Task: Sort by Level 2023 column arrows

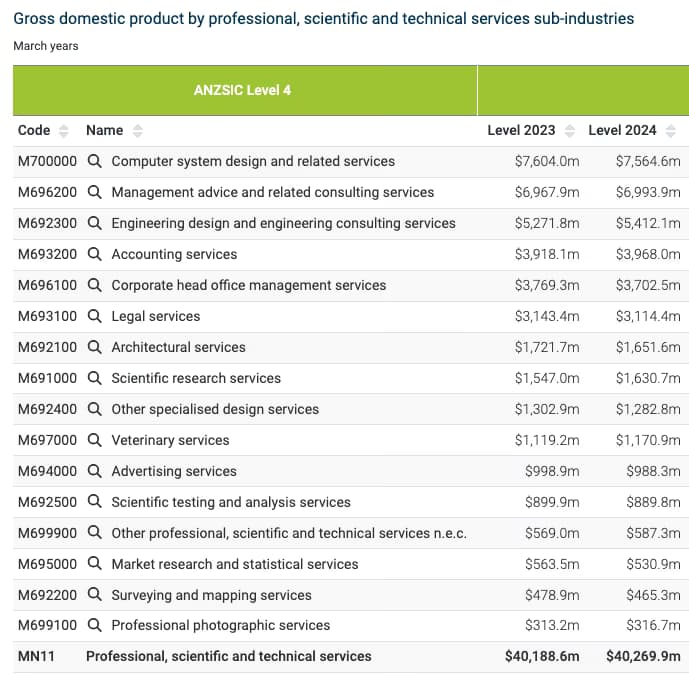Action: 570,131
